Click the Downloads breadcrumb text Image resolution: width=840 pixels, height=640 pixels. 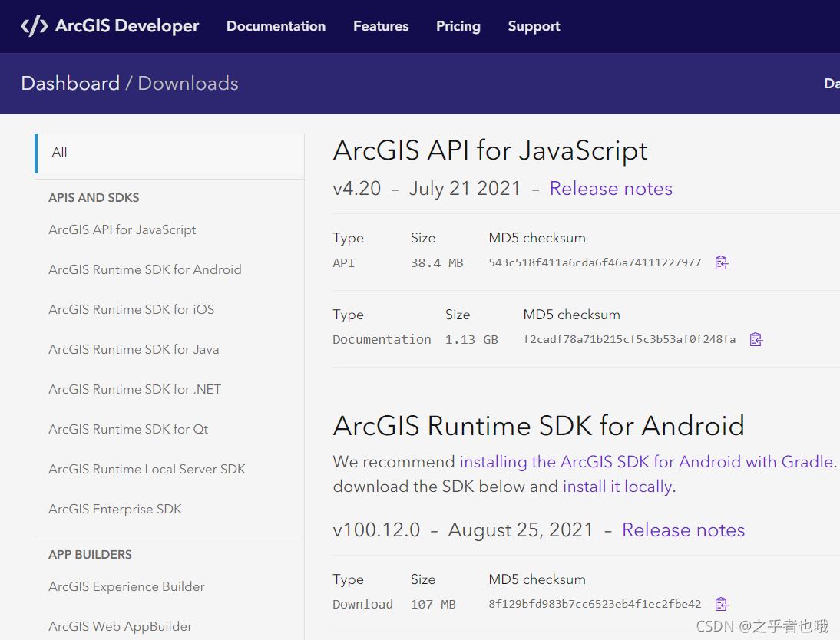[x=188, y=83]
